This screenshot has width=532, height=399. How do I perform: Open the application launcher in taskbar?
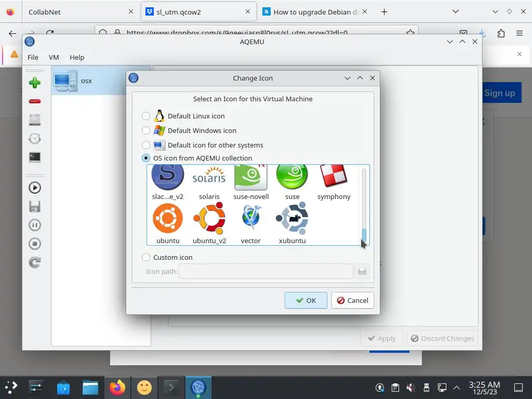pos(11,387)
